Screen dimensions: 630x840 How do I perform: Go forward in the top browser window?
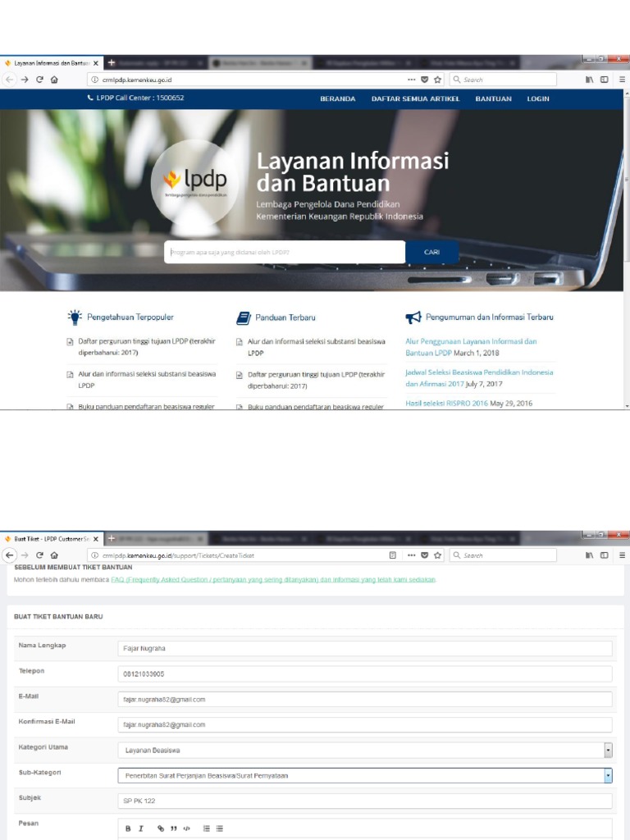click(25, 80)
